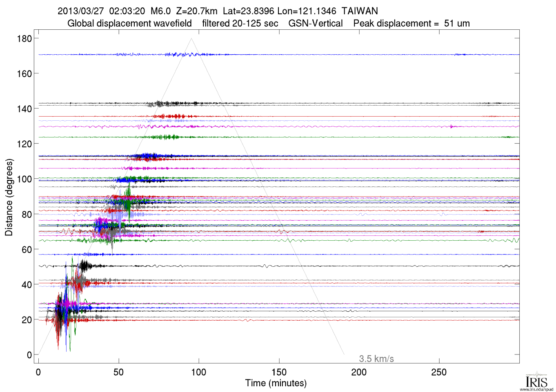Click the GSN-Vertical label
Viewport: 556px width, 392px height.
(316, 24)
